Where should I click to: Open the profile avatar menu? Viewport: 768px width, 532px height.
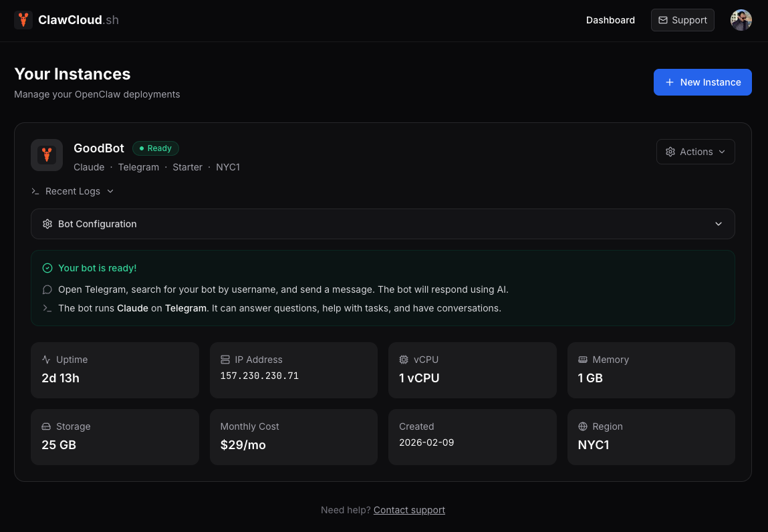pos(741,20)
